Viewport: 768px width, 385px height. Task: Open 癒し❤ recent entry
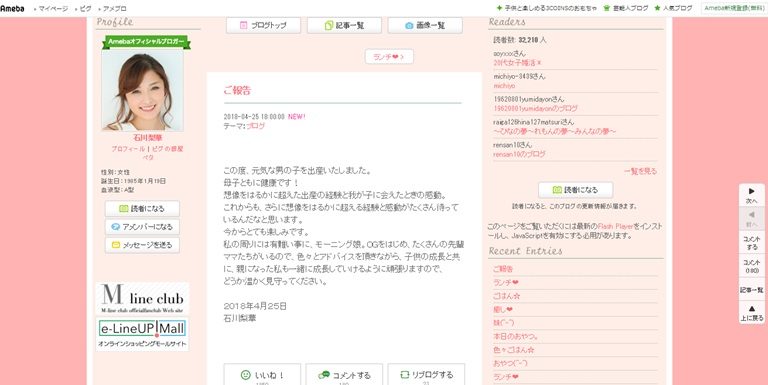tap(503, 310)
